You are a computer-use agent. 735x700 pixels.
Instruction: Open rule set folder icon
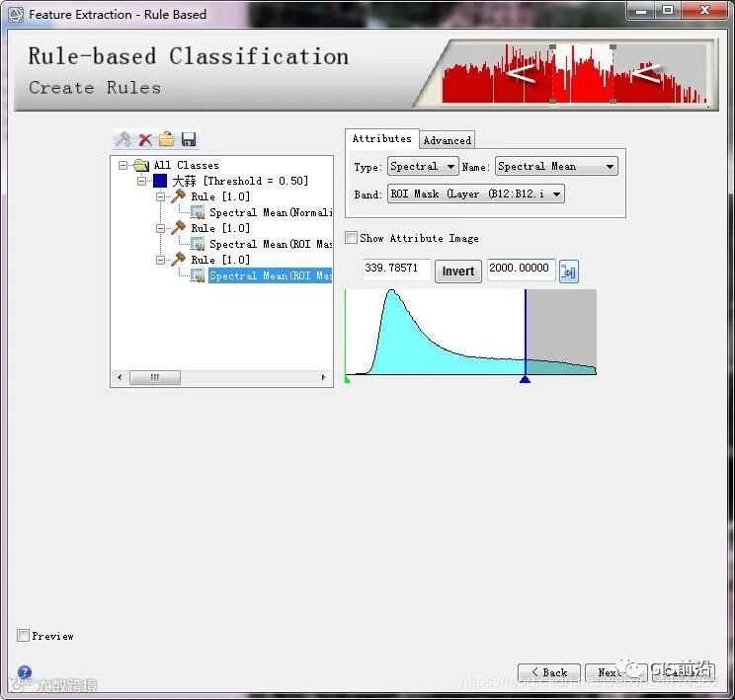[x=166, y=139]
